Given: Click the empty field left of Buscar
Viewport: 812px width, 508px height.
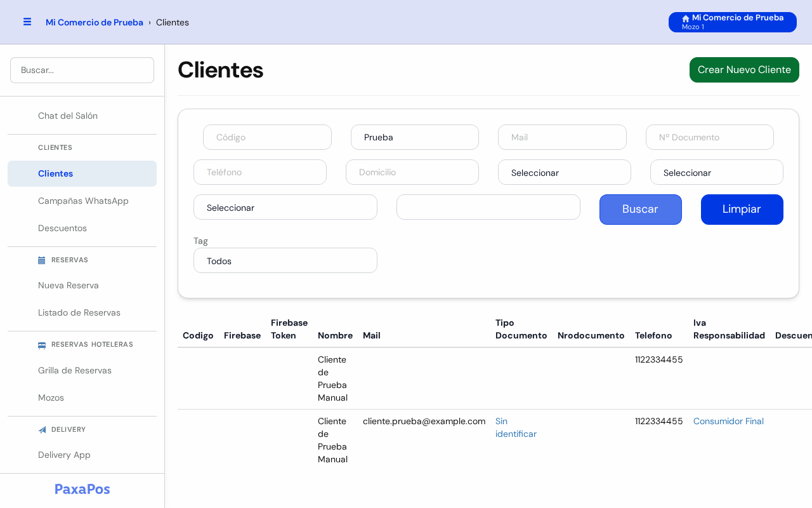Looking at the screenshot, I should pos(488,207).
